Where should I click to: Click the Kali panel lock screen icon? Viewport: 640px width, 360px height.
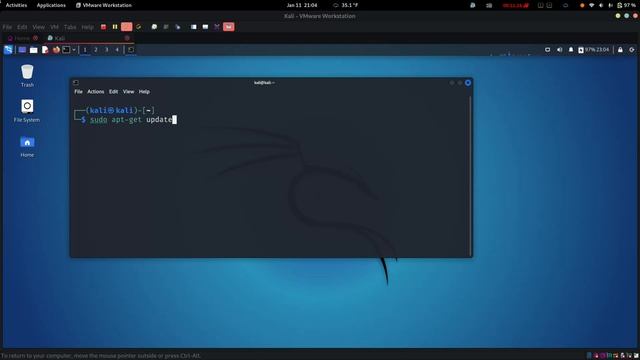click(620, 50)
